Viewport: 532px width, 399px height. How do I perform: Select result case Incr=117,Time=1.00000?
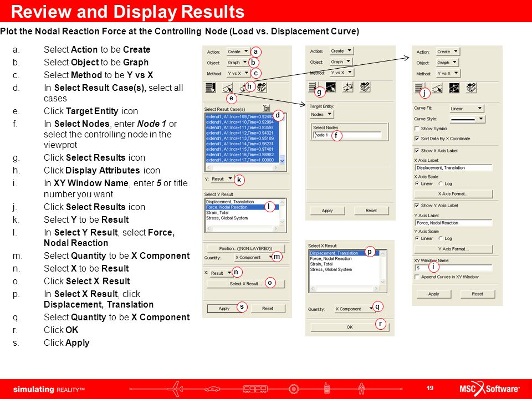pyautogui.click(x=242, y=160)
